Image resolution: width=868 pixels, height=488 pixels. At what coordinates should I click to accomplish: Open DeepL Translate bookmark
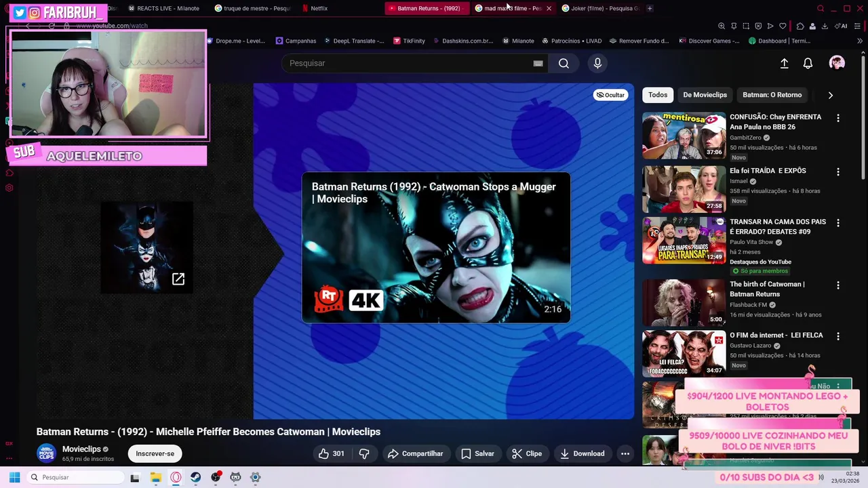(x=353, y=41)
